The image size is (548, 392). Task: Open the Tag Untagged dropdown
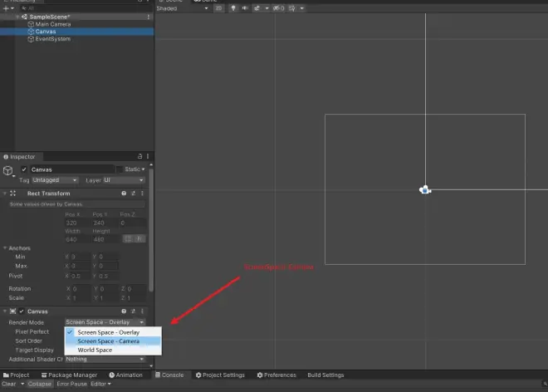point(55,180)
